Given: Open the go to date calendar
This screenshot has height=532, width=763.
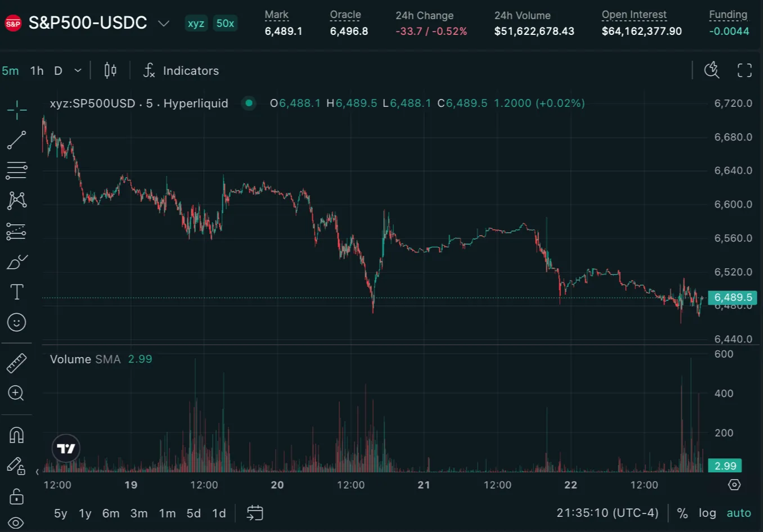Looking at the screenshot, I should [255, 513].
